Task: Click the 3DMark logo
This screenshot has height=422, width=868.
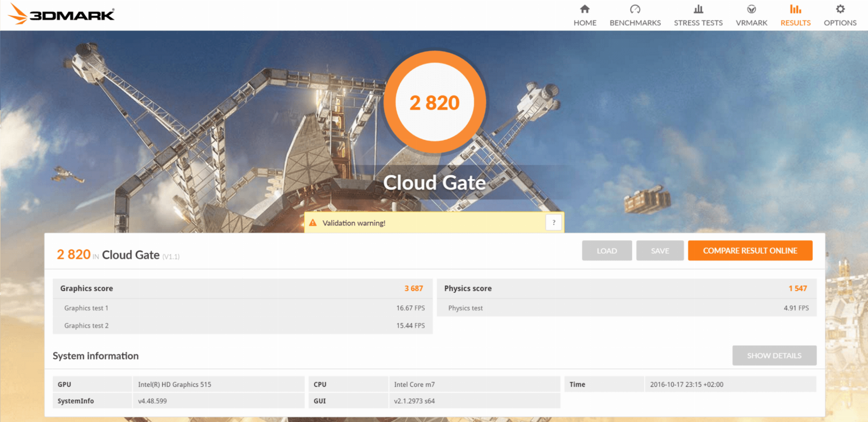Action: click(x=61, y=14)
